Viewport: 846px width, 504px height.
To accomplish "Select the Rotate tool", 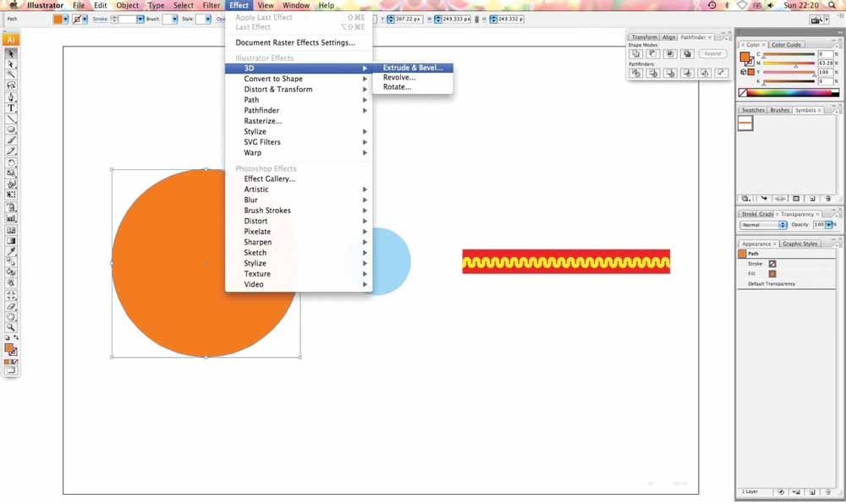I will pyautogui.click(x=11, y=163).
